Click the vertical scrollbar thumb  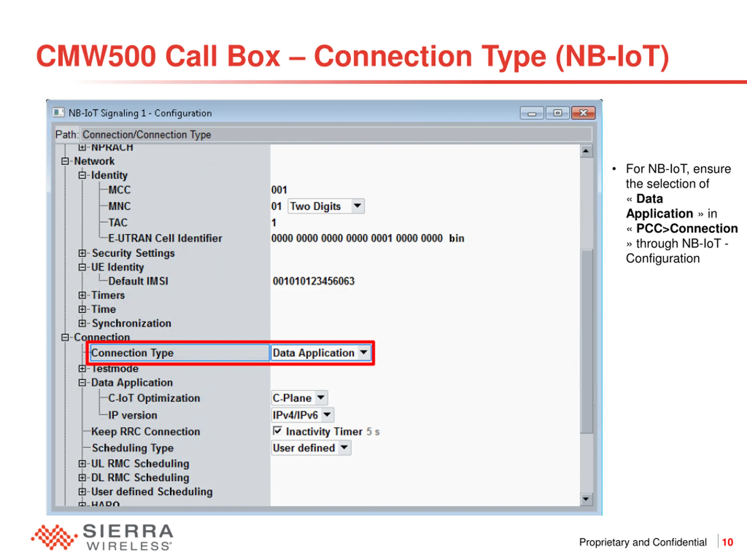point(587,341)
